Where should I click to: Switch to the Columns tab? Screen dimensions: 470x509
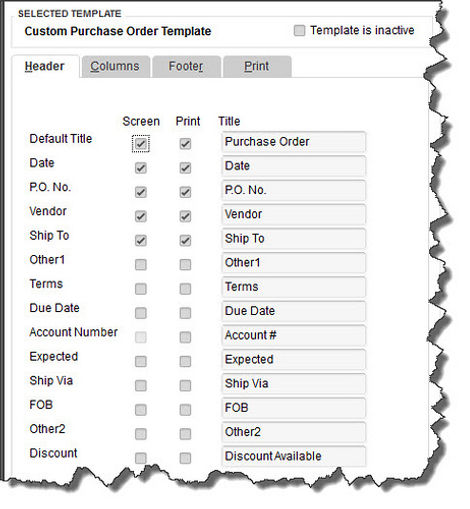click(115, 66)
